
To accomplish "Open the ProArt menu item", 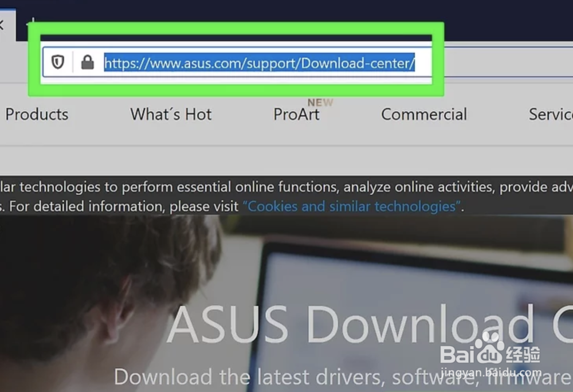I will 296,115.
